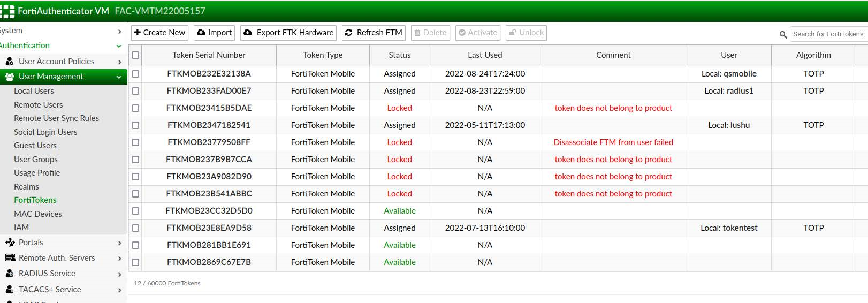The width and height of the screenshot is (868, 303).
Task: Click the User Management group icon
Action: (x=10, y=77)
